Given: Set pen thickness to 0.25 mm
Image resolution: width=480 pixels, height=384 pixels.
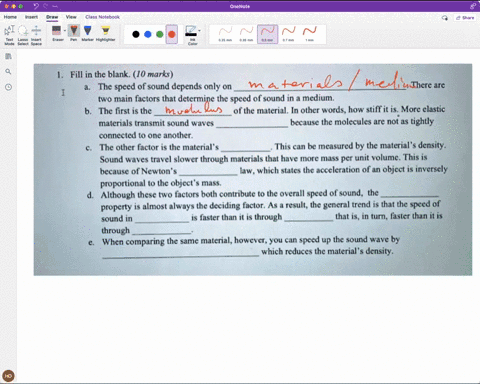Looking at the screenshot, I should [225, 34].
